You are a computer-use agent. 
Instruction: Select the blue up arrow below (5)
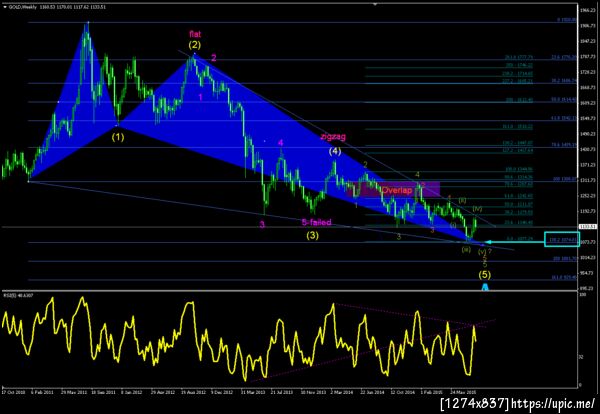click(485, 287)
